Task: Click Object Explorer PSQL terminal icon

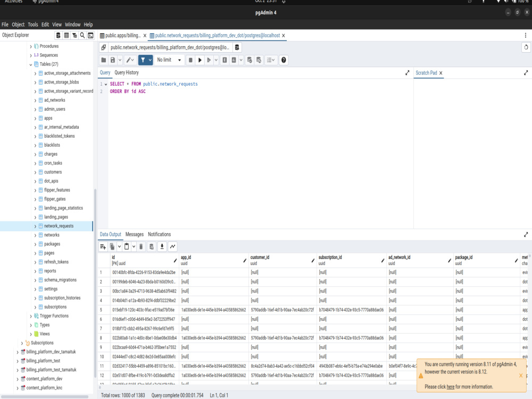Action: (90, 35)
